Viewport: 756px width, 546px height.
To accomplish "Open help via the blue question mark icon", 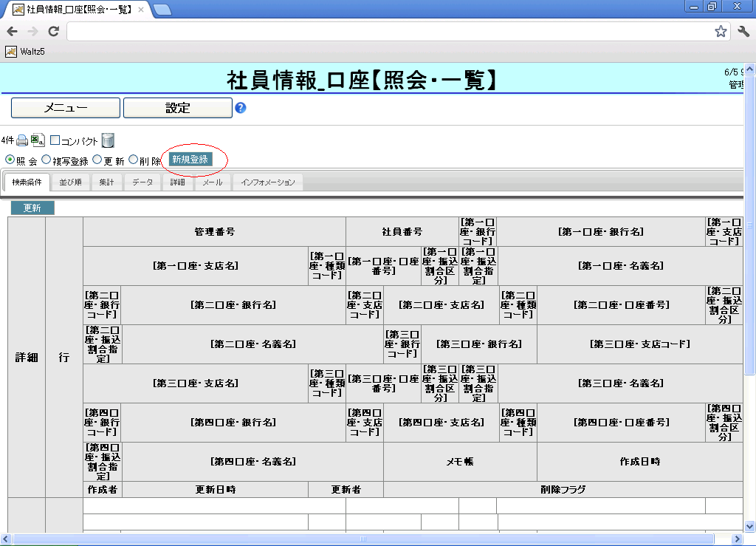I will 241,108.
